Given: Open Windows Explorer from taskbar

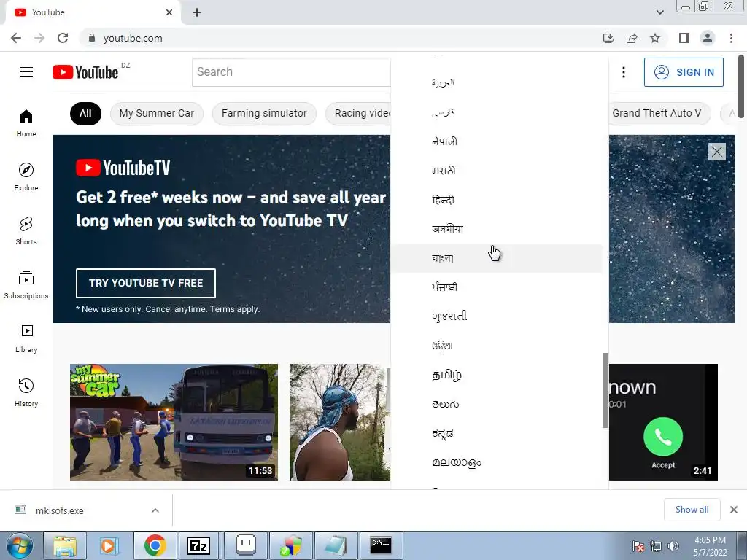Looking at the screenshot, I should click(65, 545).
